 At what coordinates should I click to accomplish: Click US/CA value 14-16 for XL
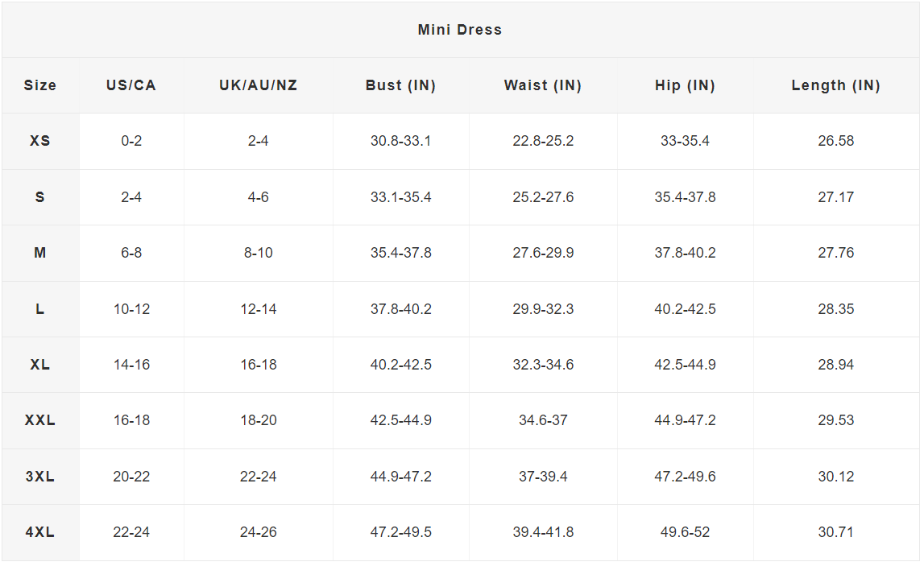click(131, 365)
